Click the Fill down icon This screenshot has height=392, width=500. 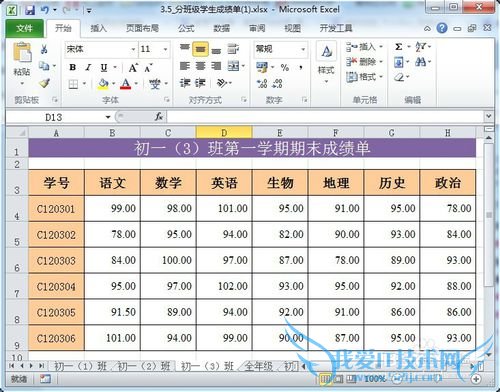tap(399, 62)
